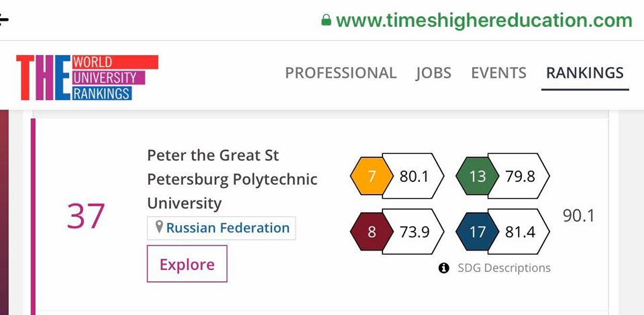Open the Professional menu item
644x315 pixels.
[x=341, y=73]
